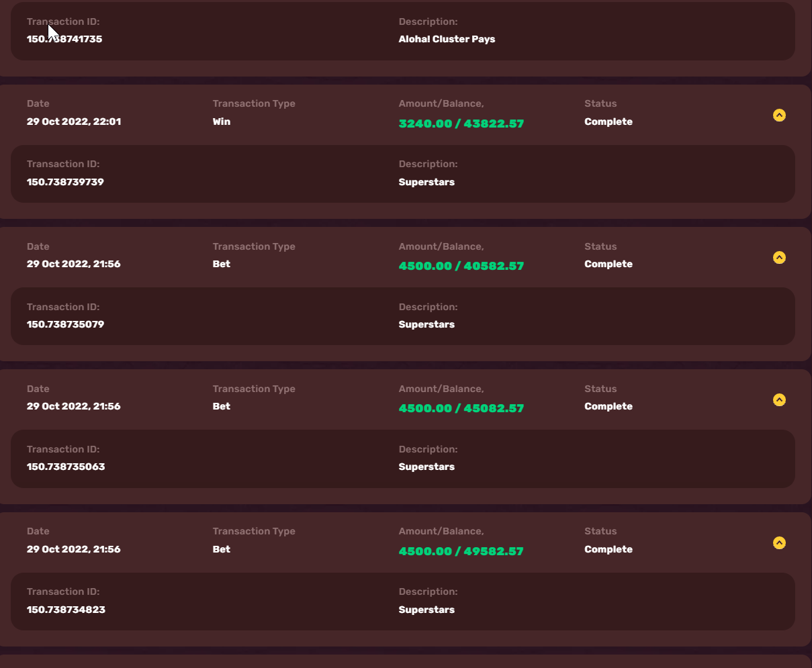Click the Aloha! Cluster Pays description

447,39
